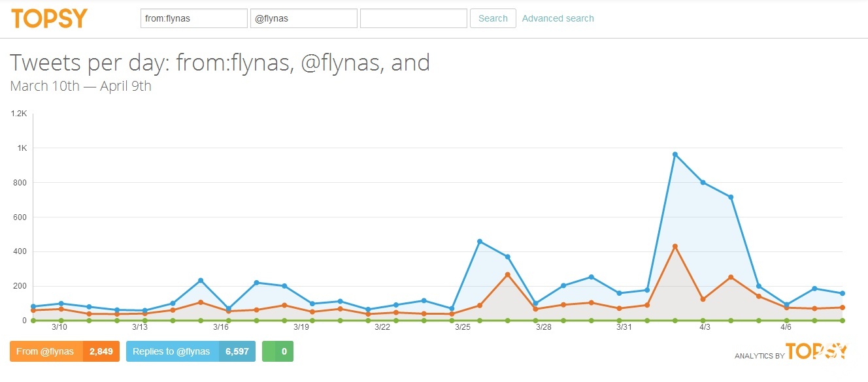The image size is (868, 382).
Task: Select the 3/19 date label on x-axis
Action: pyautogui.click(x=301, y=327)
